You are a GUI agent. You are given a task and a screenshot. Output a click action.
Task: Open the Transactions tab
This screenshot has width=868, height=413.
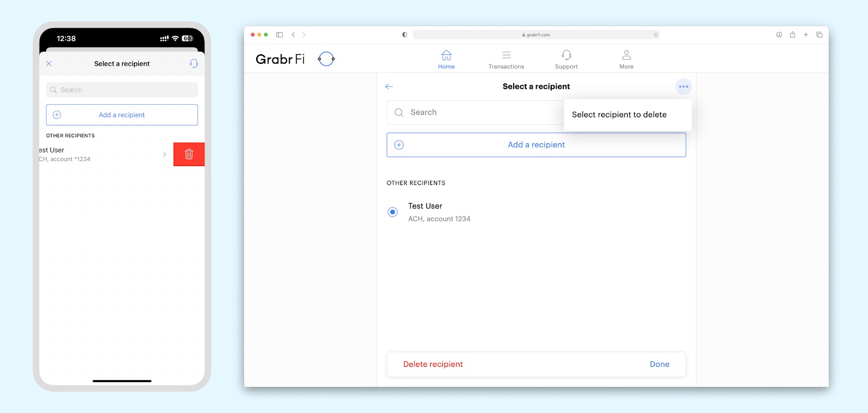coord(506,59)
